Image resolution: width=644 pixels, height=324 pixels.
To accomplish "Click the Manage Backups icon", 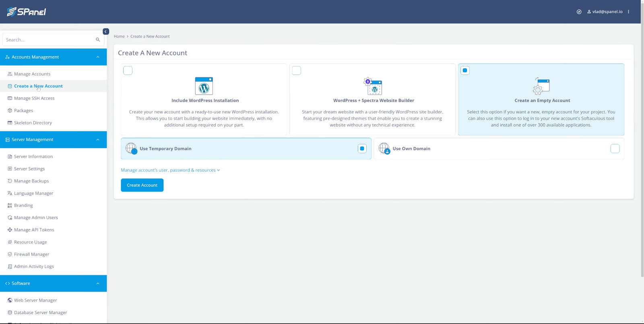I will point(10,181).
